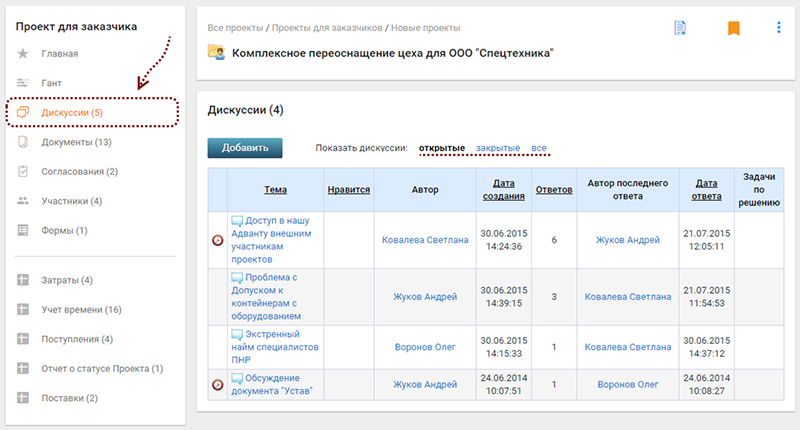This screenshot has width=800, height=430.
Task: Show открытые discussions filter
Action: [441, 149]
